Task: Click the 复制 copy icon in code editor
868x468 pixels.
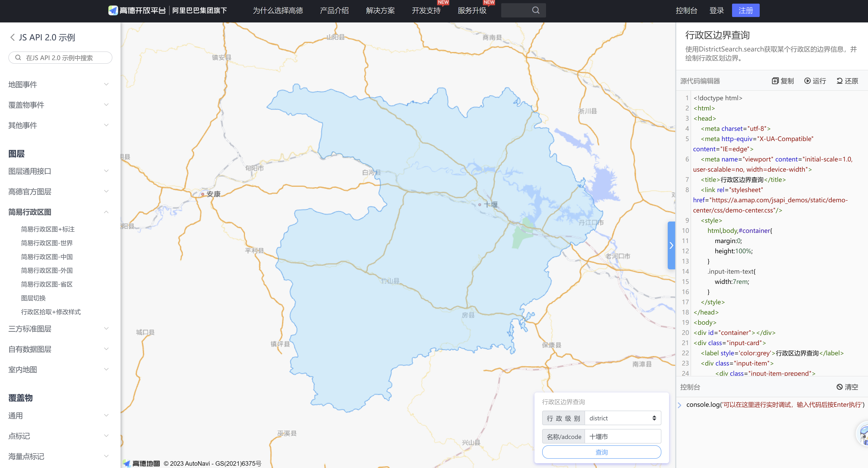Action: tap(775, 81)
